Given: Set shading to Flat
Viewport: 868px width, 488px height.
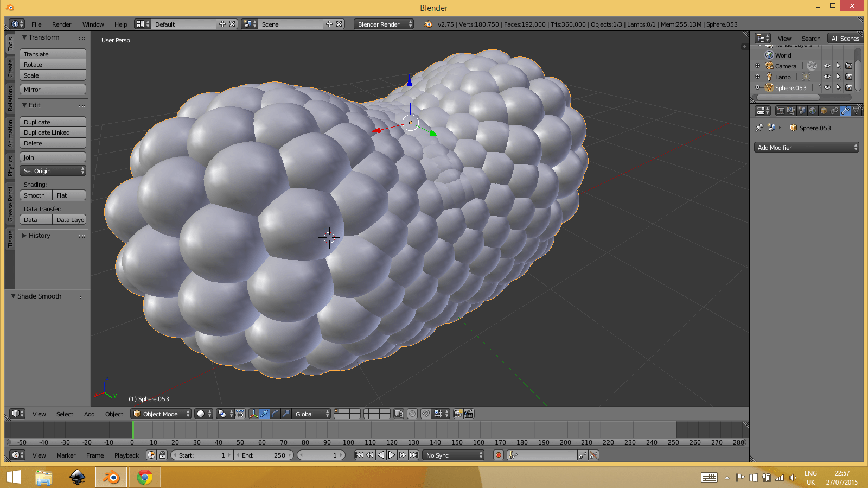Looking at the screenshot, I should pos(69,195).
